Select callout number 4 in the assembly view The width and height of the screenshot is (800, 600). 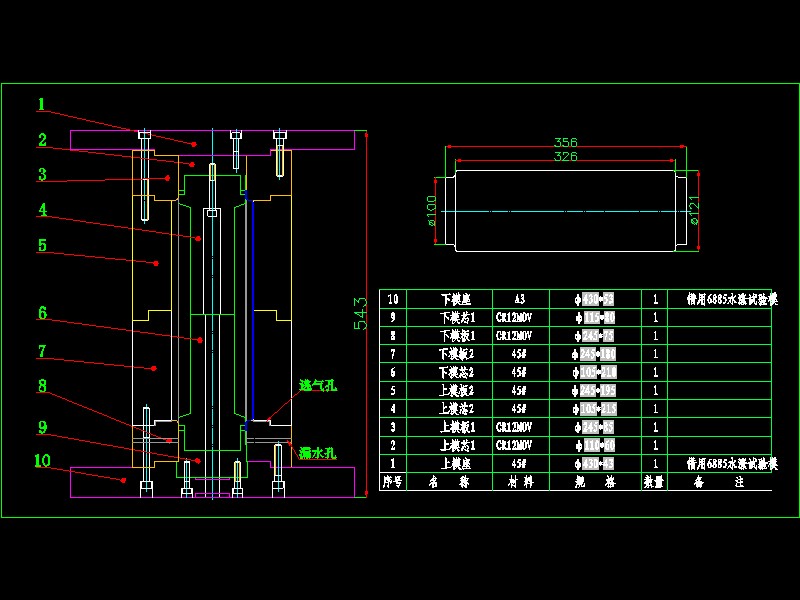pyautogui.click(x=43, y=210)
